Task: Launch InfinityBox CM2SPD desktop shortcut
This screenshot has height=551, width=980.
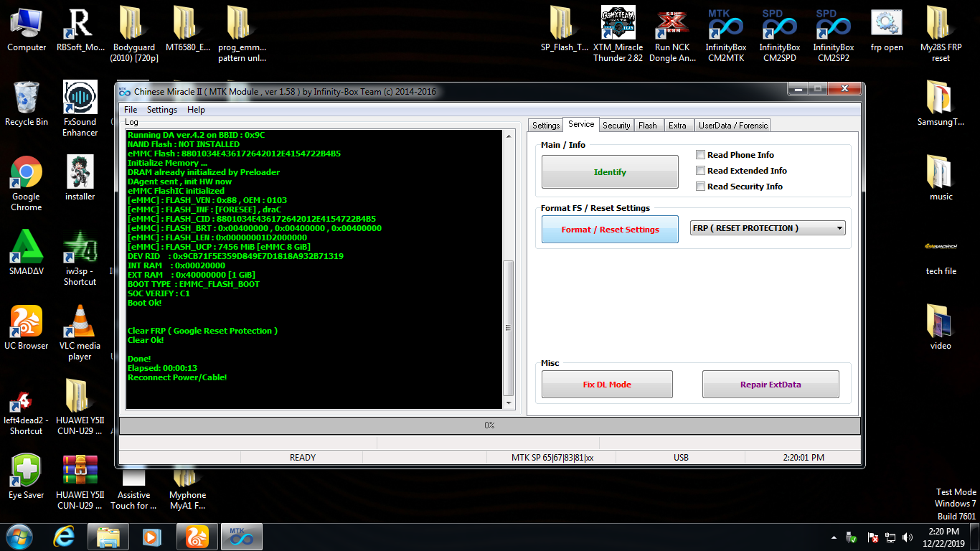Action: [780, 34]
